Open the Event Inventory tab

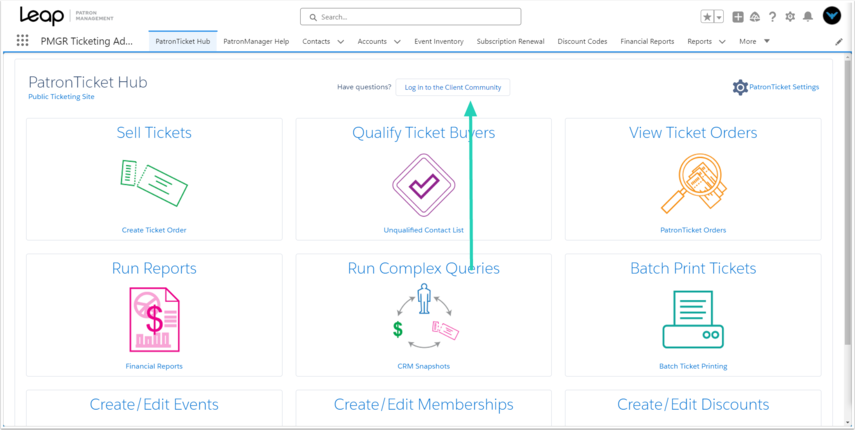[439, 41]
